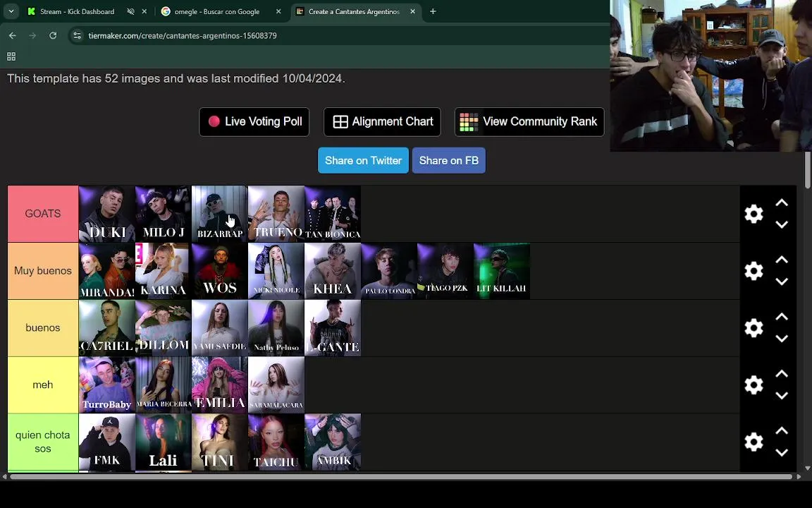Move buenos tier row down
Screen dimensions: 812x508
click(x=782, y=339)
